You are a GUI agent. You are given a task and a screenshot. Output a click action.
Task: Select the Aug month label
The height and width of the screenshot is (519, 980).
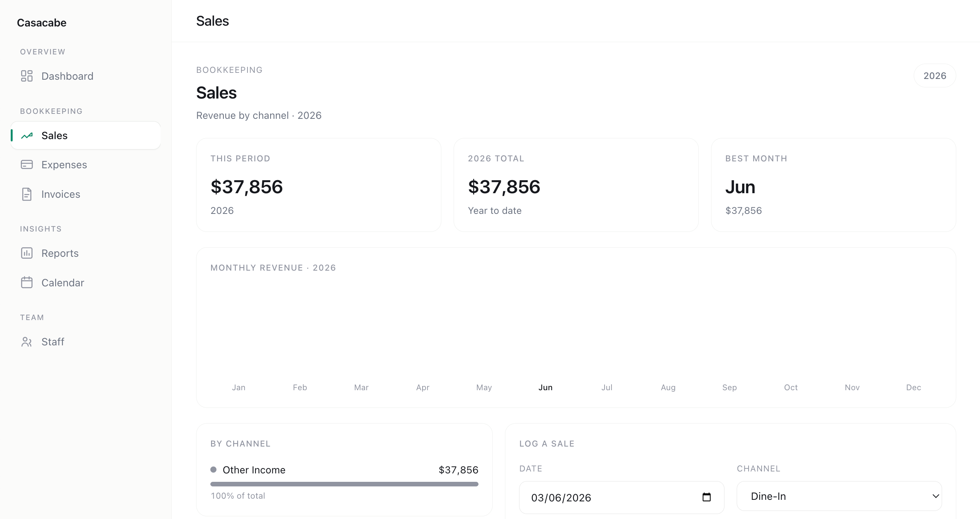(668, 387)
